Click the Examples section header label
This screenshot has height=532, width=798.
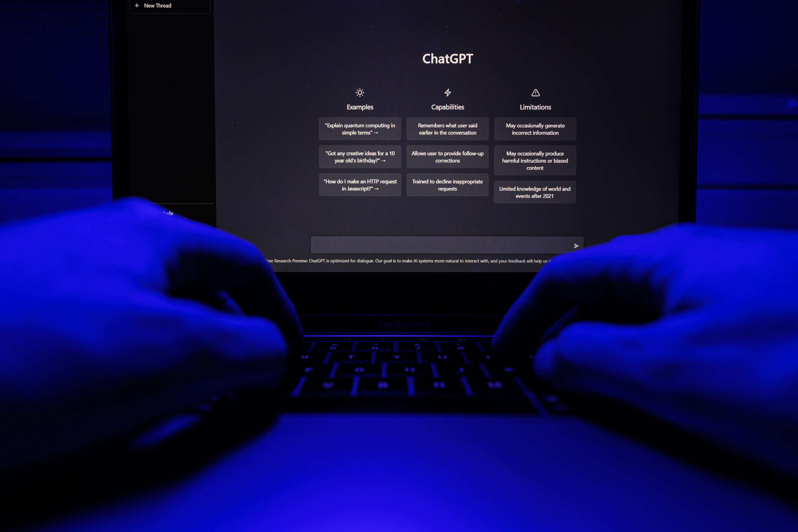[359, 107]
